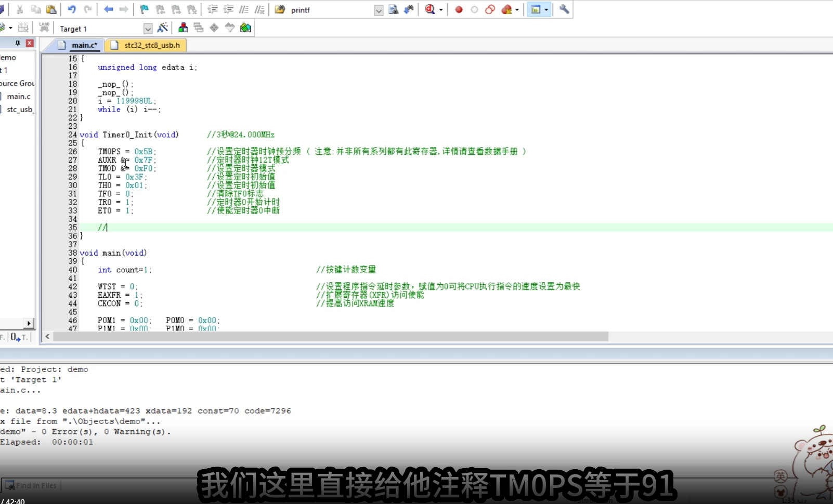Click the editor horizontal scrollbar thumb
Screen dimensions: 833x504
click(331, 337)
